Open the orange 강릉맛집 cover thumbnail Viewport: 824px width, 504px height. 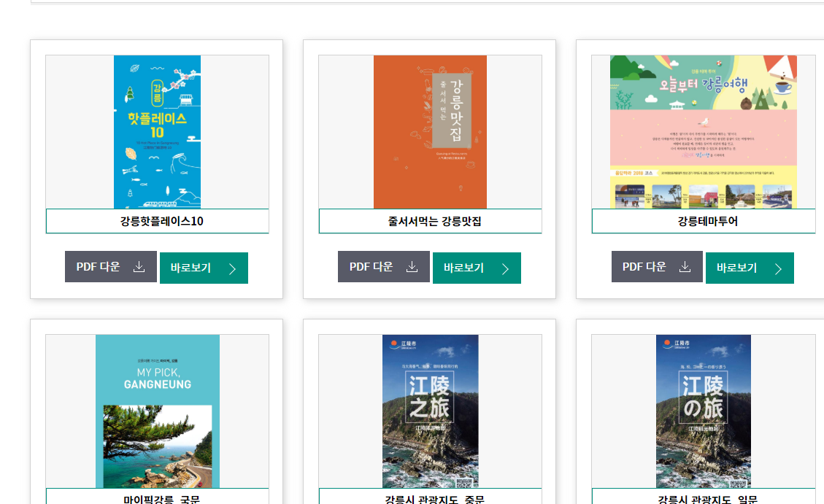pyautogui.click(x=430, y=132)
